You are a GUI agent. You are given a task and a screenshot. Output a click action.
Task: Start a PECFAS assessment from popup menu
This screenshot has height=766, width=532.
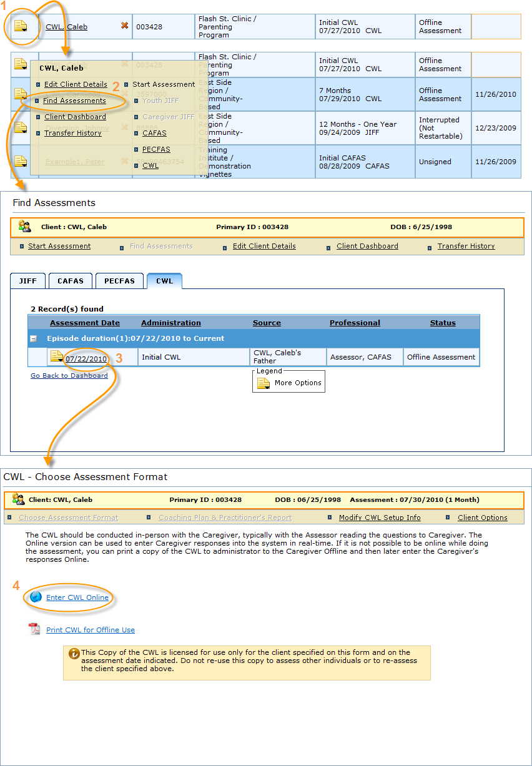coord(156,149)
